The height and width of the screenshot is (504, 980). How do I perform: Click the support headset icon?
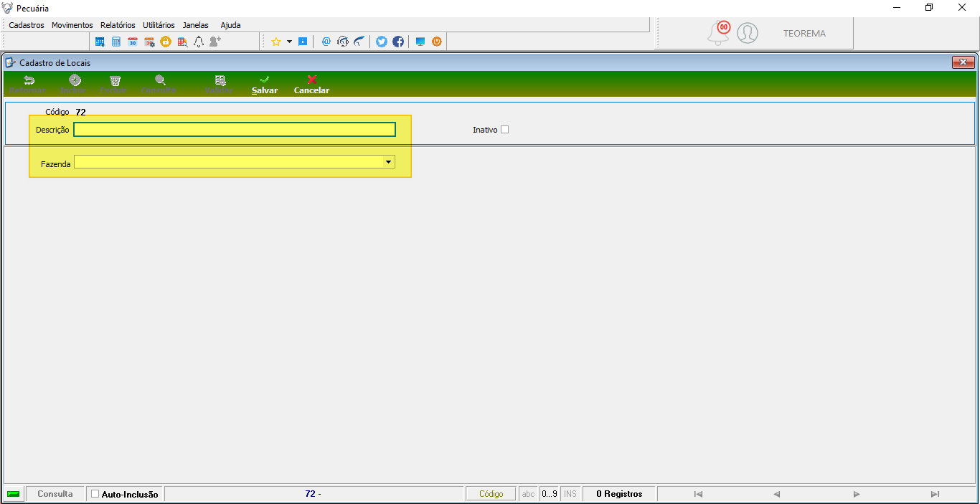[x=343, y=42]
